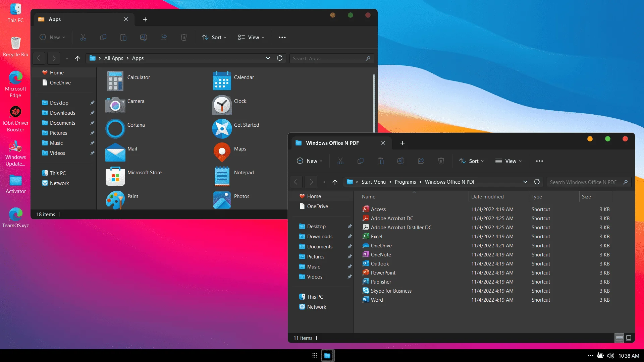Launch Microsoft Store from the Apps window
644x362 pixels.
pos(115,176)
